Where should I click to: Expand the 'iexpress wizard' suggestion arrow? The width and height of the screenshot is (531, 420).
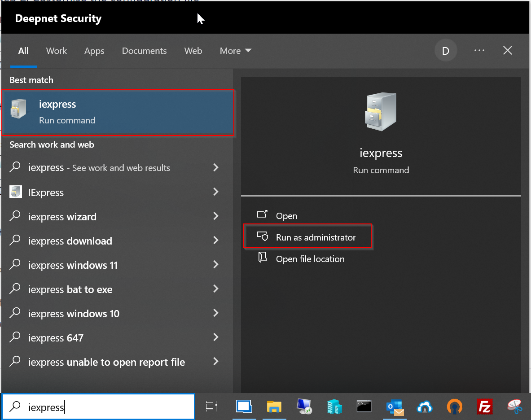pyautogui.click(x=216, y=216)
